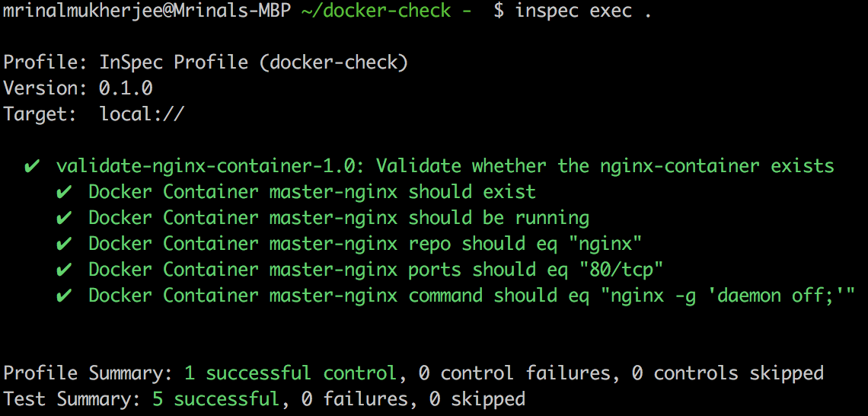Screen dimensions: 868x416
Task: Click the checkmark beside the command should eq line
Action: [64, 296]
